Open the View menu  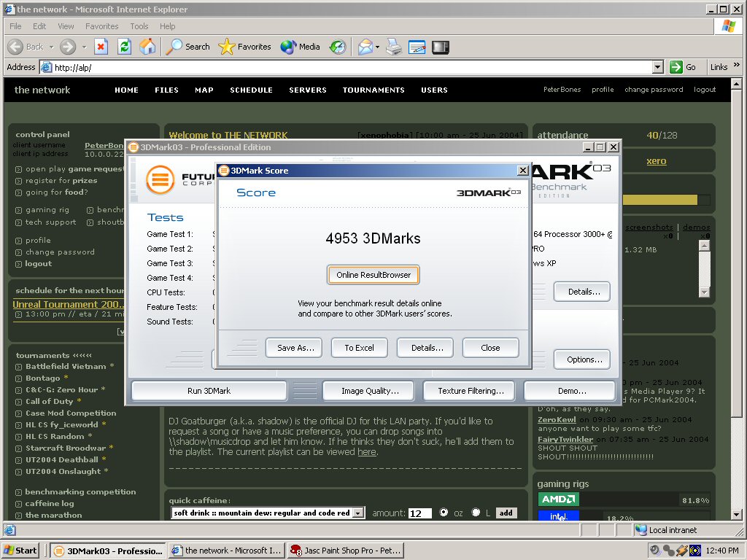(66, 26)
